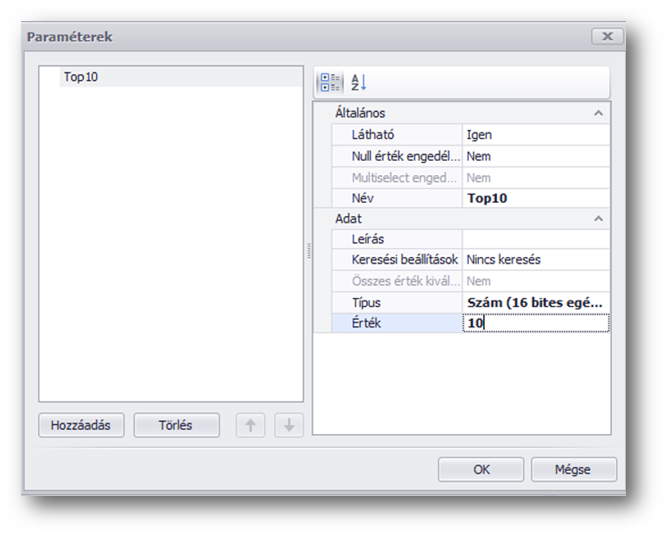The height and width of the screenshot is (538, 668).
Task: Cancel with the Mégse button
Action: pyautogui.click(x=573, y=469)
